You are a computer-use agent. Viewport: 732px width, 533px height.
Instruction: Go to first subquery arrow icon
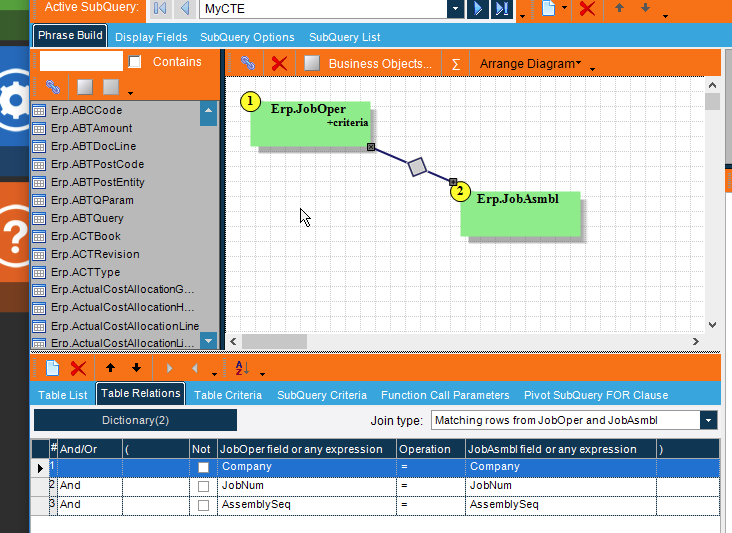pos(160,8)
